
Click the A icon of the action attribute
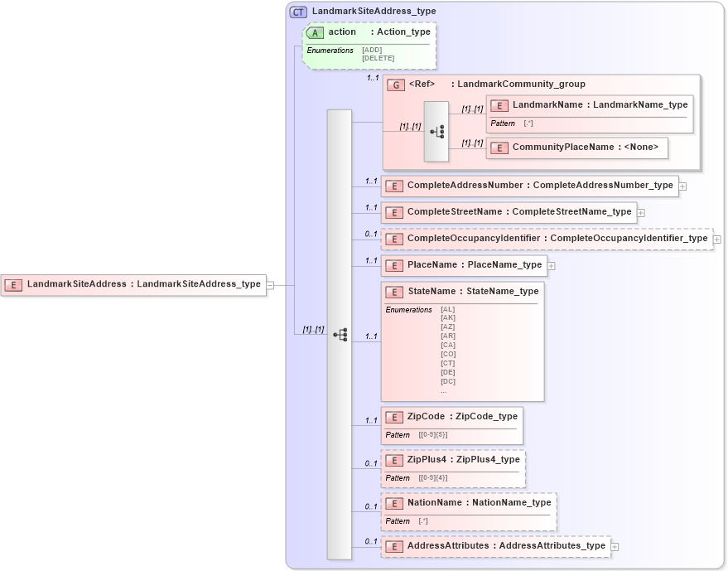(x=315, y=32)
